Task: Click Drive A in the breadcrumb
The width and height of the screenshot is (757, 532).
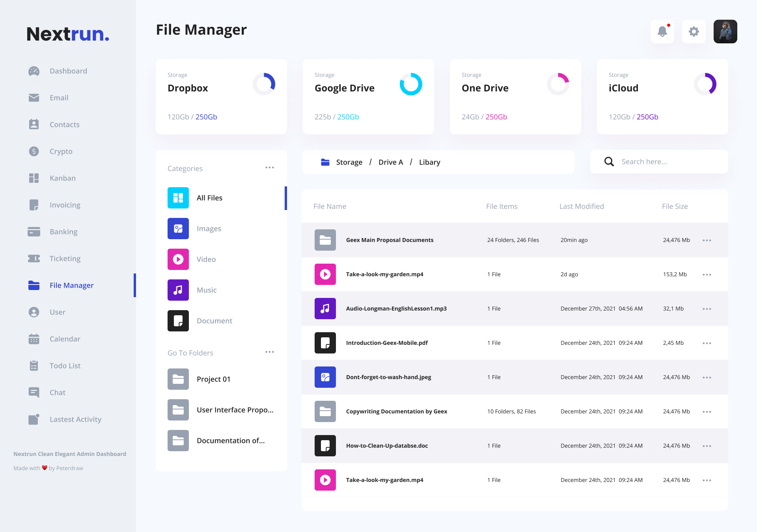Action: [390, 162]
